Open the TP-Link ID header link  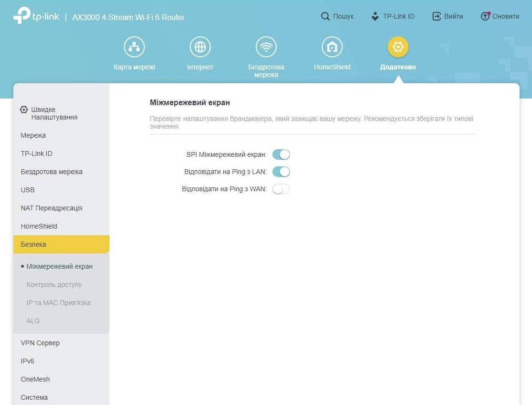[x=393, y=16]
